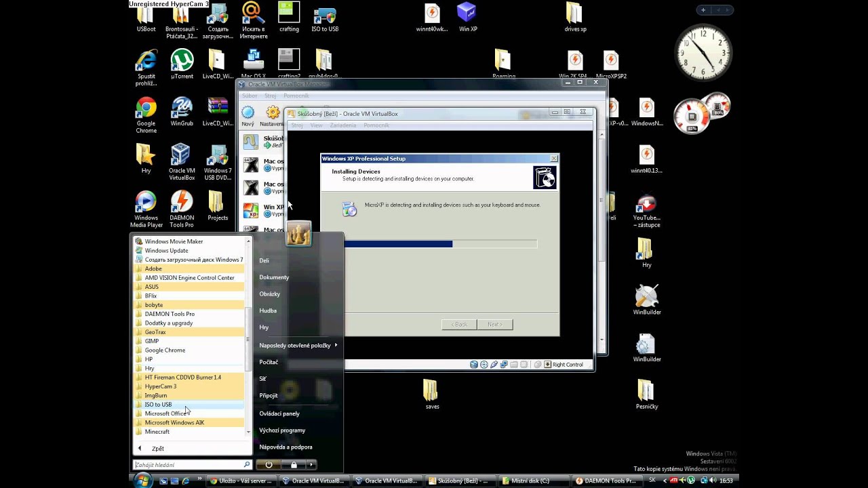
Task: Open the Oracle VM VirtualBox desktop icon
Action: (x=181, y=162)
